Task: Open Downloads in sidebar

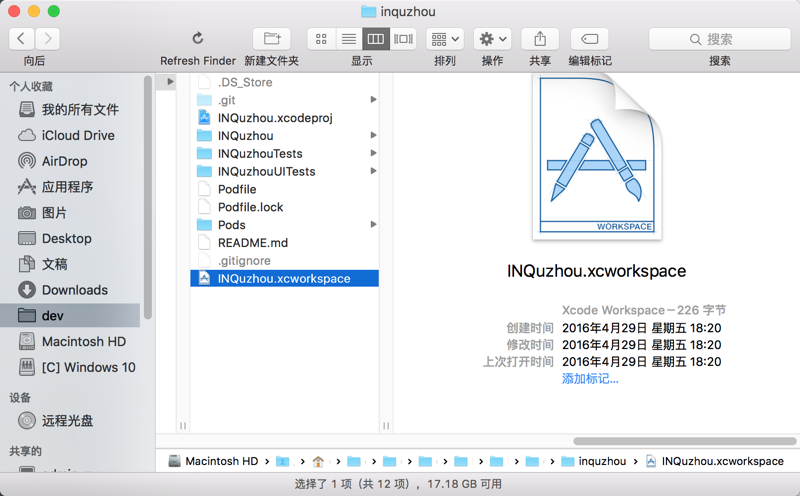Action: [x=70, y=290]
